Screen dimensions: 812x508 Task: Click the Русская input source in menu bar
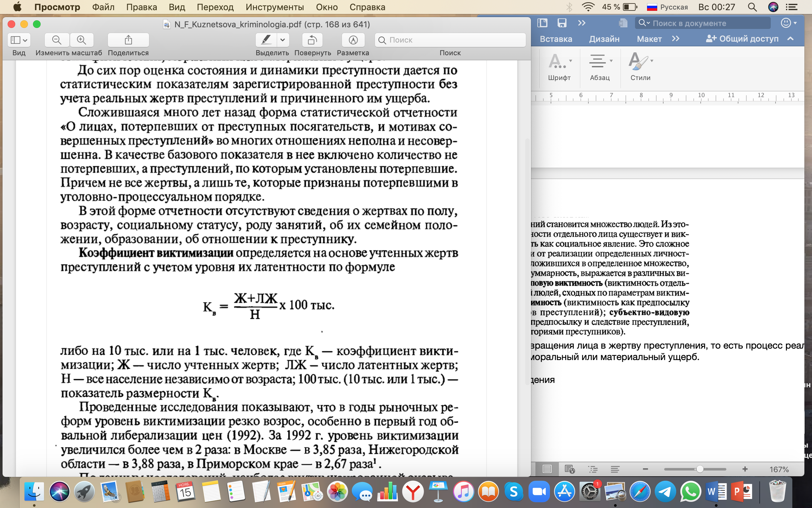667,7
